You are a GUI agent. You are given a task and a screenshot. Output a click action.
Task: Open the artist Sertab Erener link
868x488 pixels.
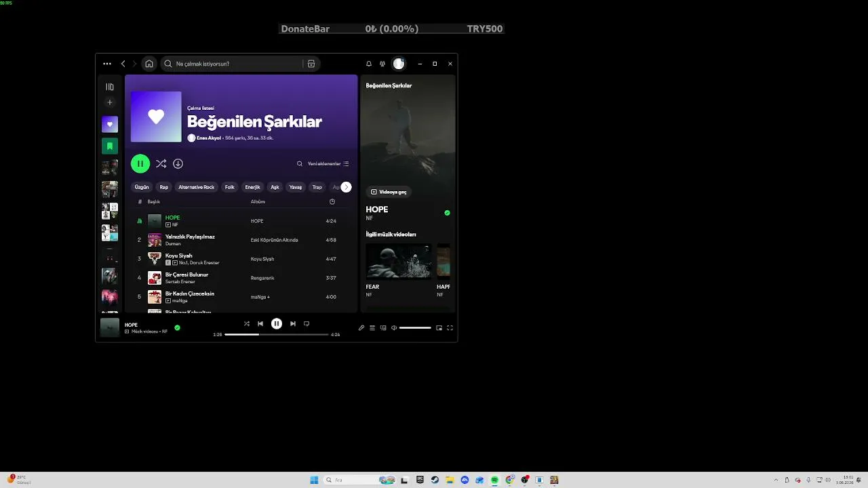point(180,281)
